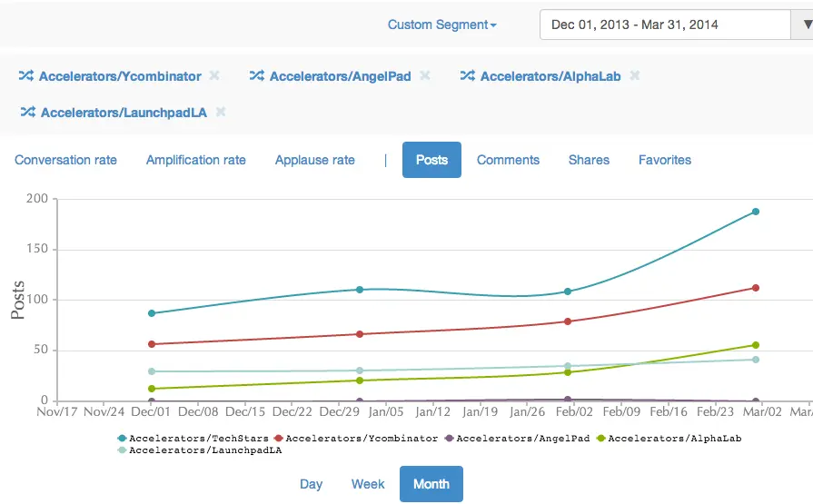Click shuffle icon beside Accelerators/AngelPad tag

[257, 76]
